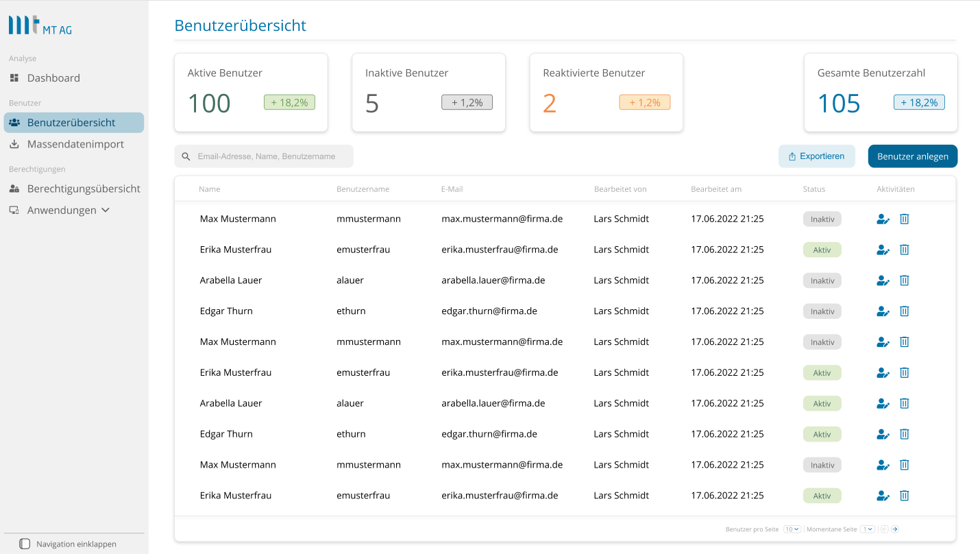
Task: Click the lock-user icon beside Berechtigungsübersicht
Action: point(14,189)
